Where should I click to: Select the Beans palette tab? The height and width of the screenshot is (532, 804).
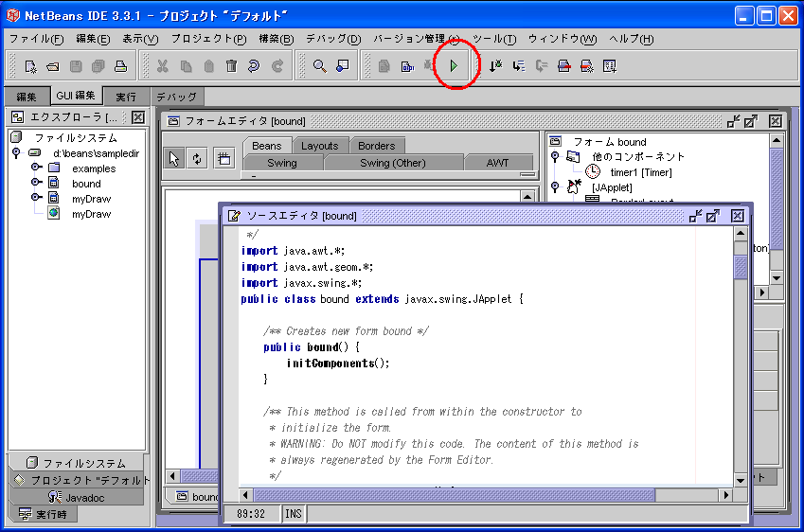point(267,146)
